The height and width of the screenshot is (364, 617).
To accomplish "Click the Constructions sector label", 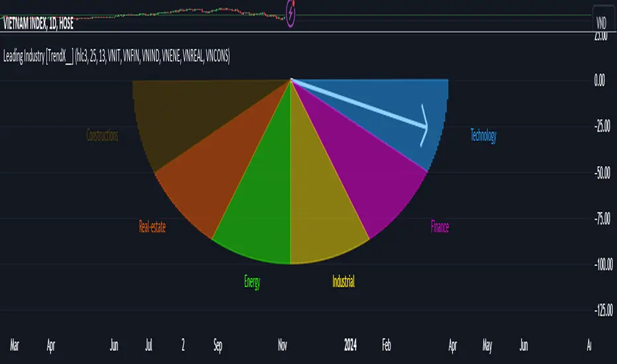I will click(x=103, y=136).
